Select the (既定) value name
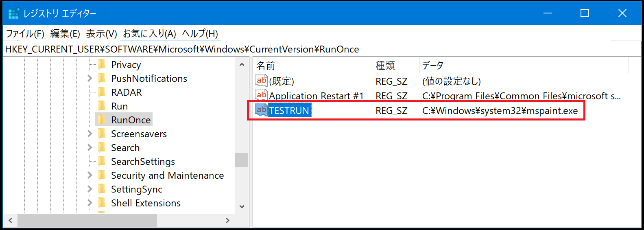Viewport: 644px width, 230px height. [282, 81]
